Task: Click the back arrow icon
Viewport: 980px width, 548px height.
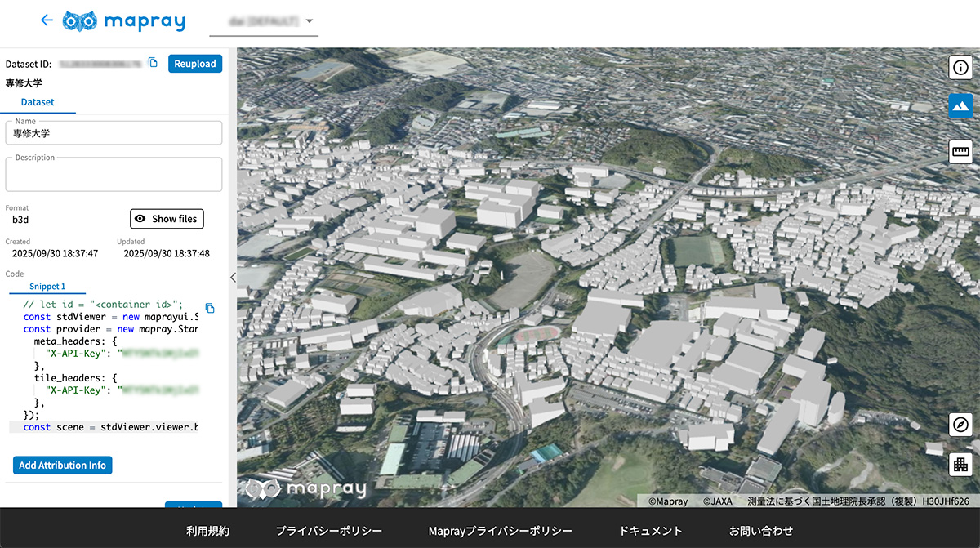Action: [x=47, y=20]
